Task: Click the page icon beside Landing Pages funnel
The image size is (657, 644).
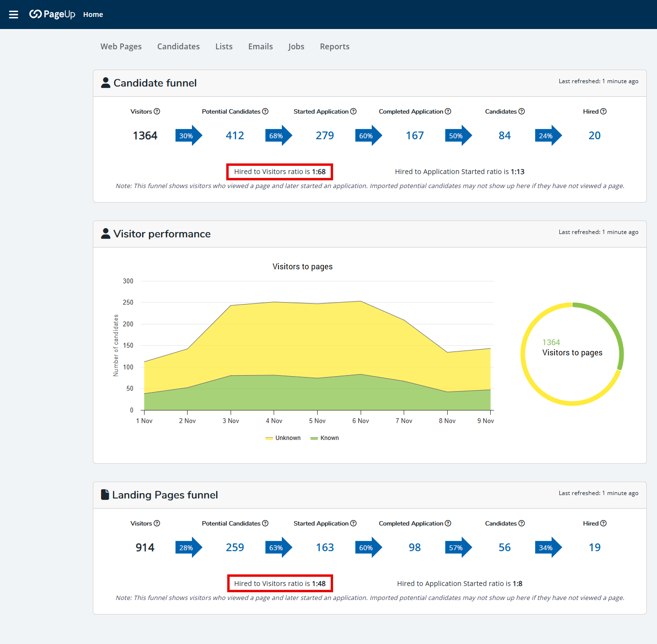Action: coord(105,494)
